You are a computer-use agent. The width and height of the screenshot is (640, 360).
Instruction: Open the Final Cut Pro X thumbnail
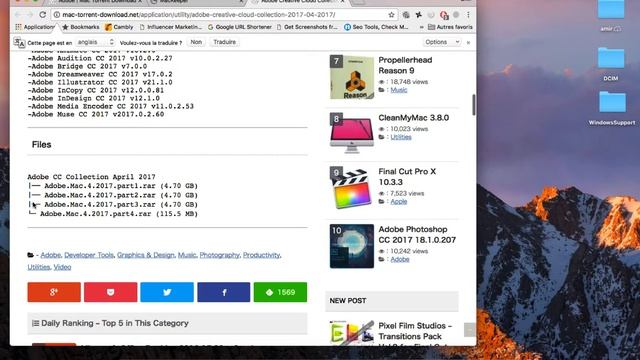(x=351, y=188)
